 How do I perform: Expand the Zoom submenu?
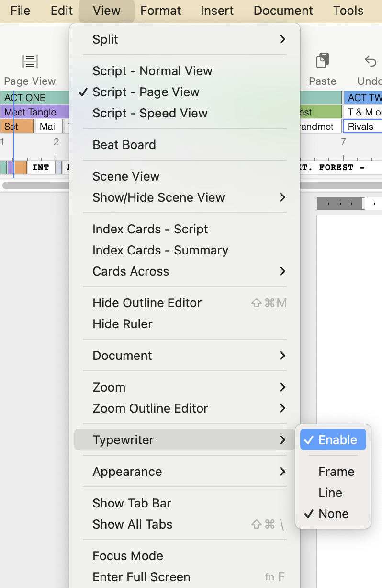(185, 387)
